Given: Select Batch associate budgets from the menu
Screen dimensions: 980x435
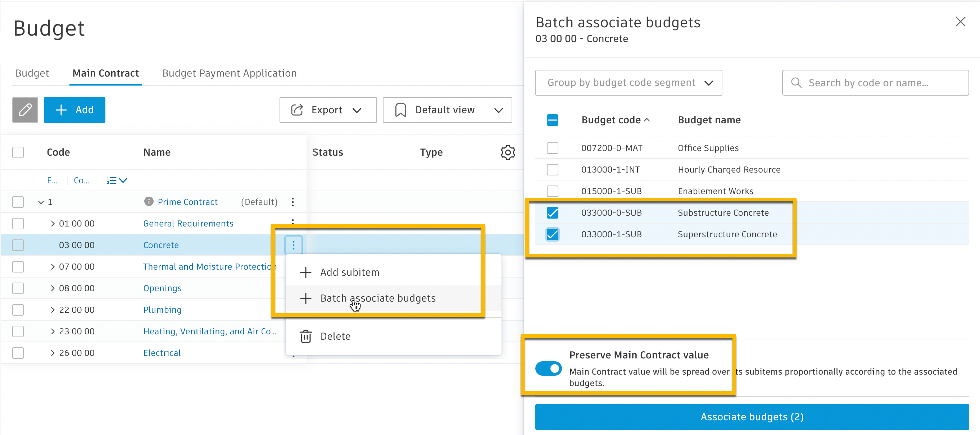Looking at the screenshot, I should (378, 298).
